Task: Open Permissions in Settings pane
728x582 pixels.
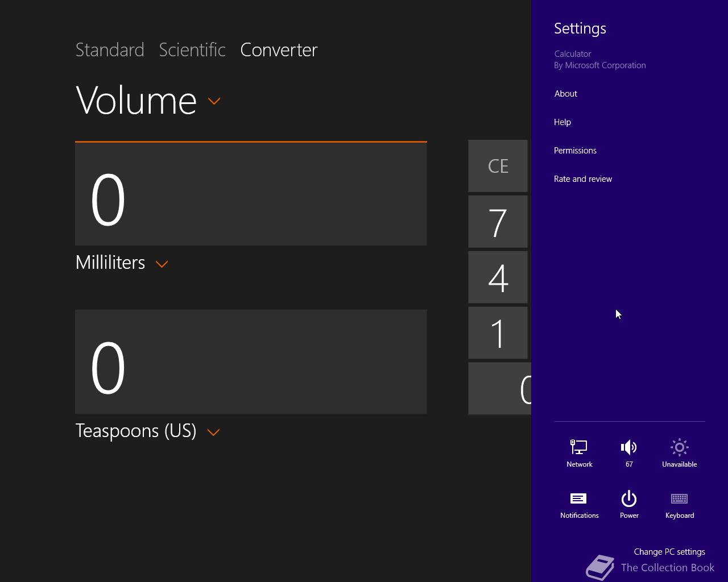Action: [x=575, y=151]
